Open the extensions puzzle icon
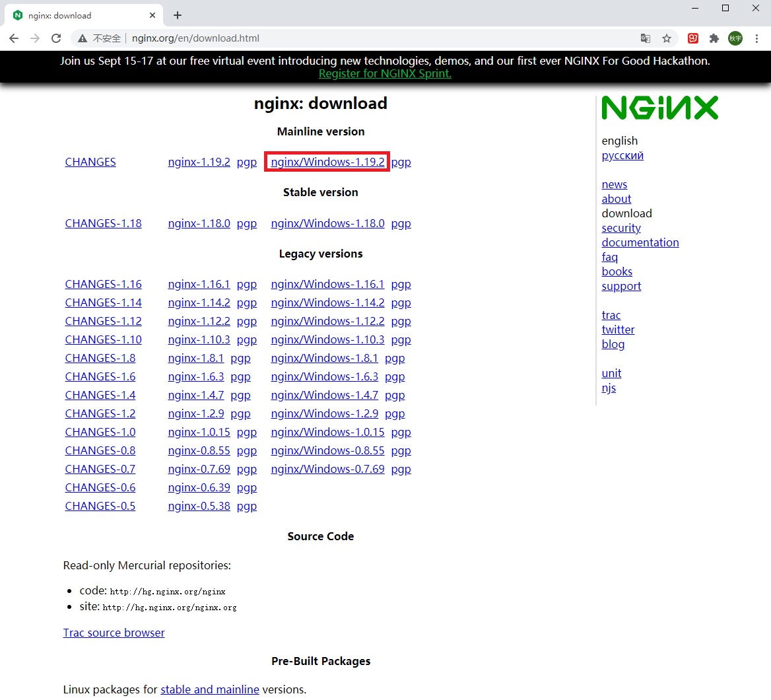 (714, 38)
